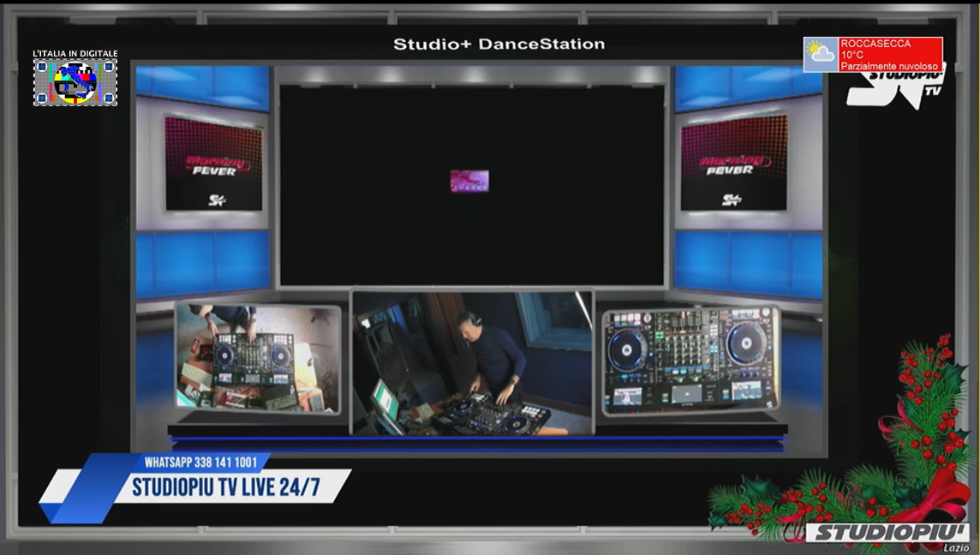Select the DJ controller close-up feed

[x=690, y=361]
